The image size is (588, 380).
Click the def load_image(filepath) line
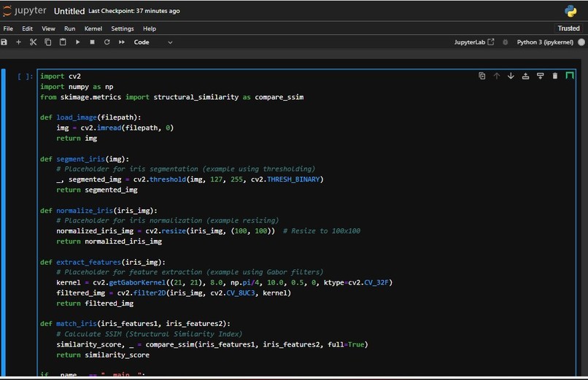click(x=90, y=117)
